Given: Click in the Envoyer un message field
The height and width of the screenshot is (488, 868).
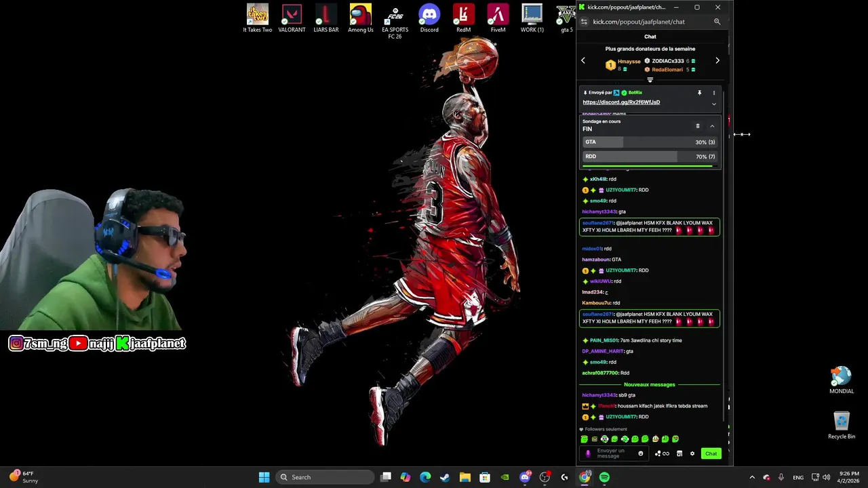Looking at the screenshot, I should (x=614, y=453).
